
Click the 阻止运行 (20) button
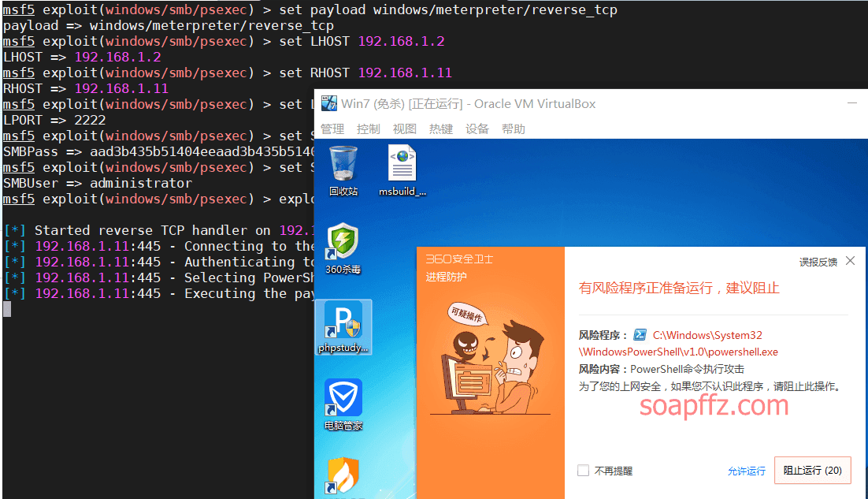coord(812,470)
